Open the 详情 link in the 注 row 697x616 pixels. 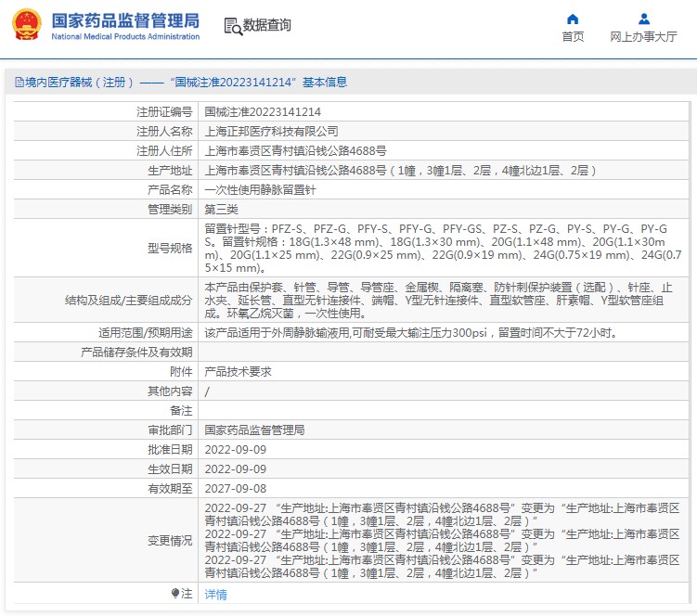coord(215,595)
